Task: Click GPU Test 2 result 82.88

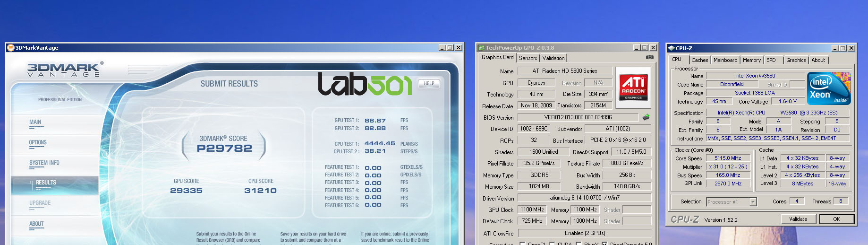Action: pyautogui.click(x=375, y=128)
